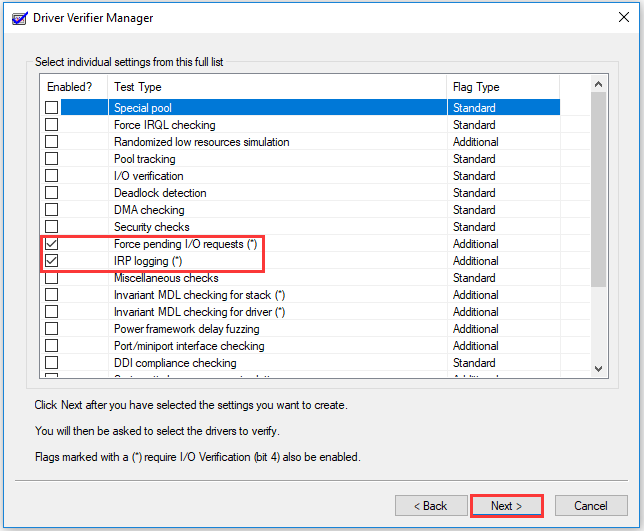Go back with the Back button
Image resolution: width=644 pixels, height=531 pixels.
click(x=431, y=506)
